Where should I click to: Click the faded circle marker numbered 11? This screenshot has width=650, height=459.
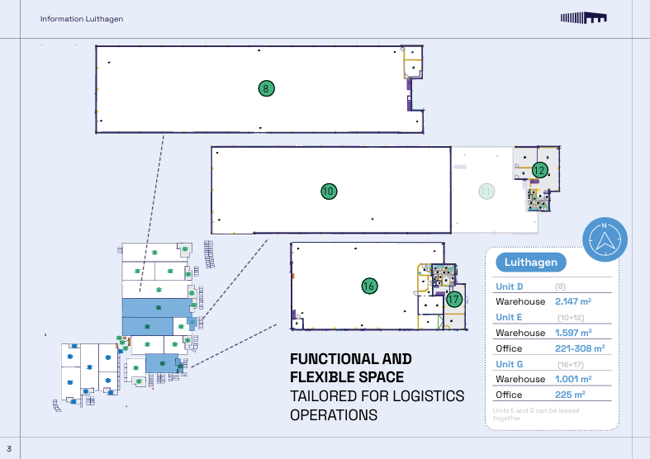tap(486, 191)
